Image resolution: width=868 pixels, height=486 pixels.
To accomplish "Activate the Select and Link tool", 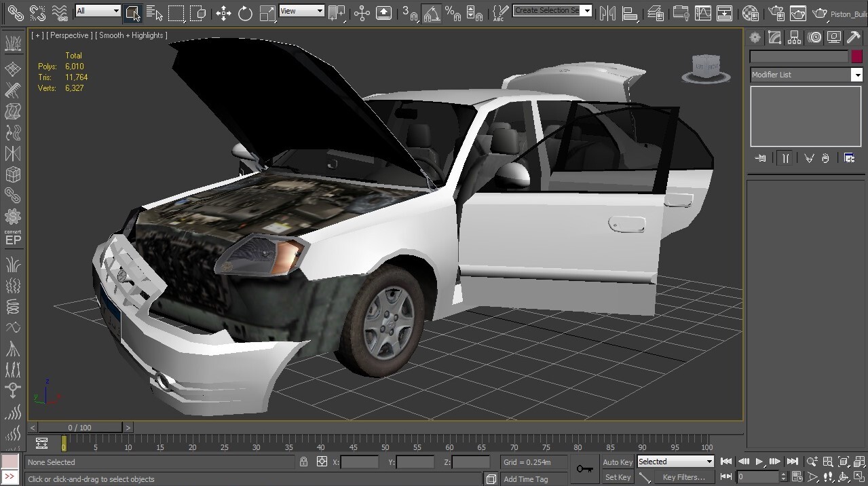I will 14,13.
